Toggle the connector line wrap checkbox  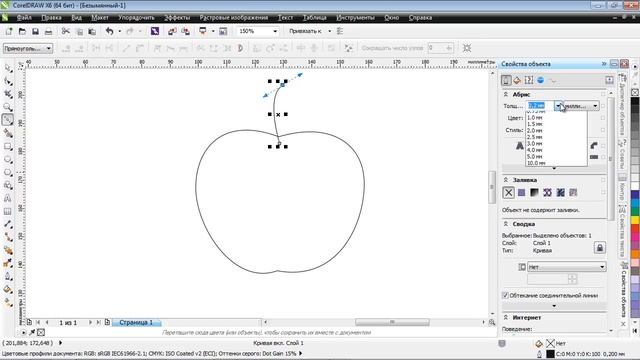pos(505,295)
